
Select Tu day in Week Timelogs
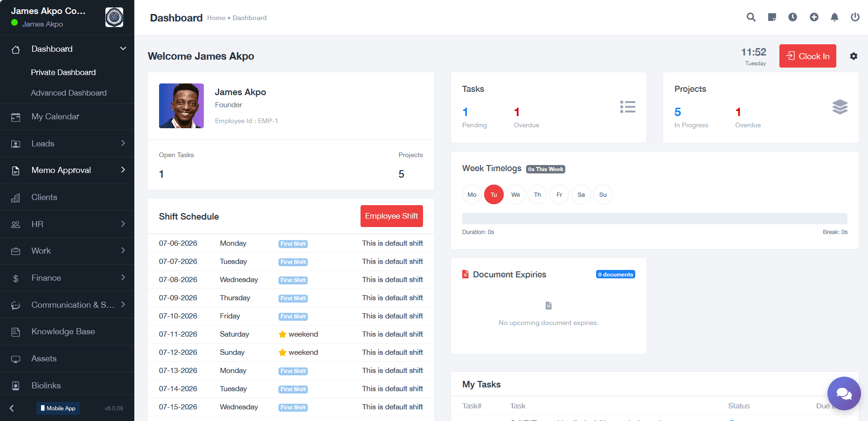tap(494, 194)
